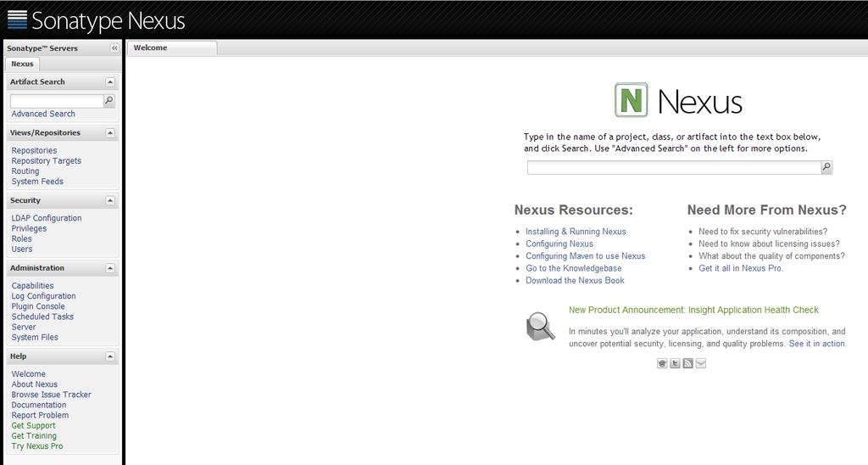Open Scheduled Tasks
Image resolution: width=868 pixels, height=465 pixels.
tap(42, 317)
